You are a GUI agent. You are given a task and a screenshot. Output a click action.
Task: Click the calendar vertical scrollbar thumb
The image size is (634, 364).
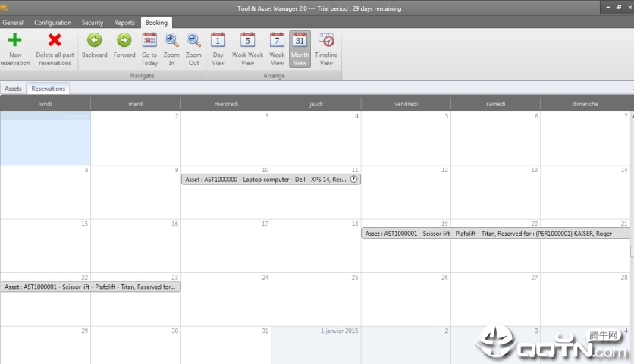point(632,251)
